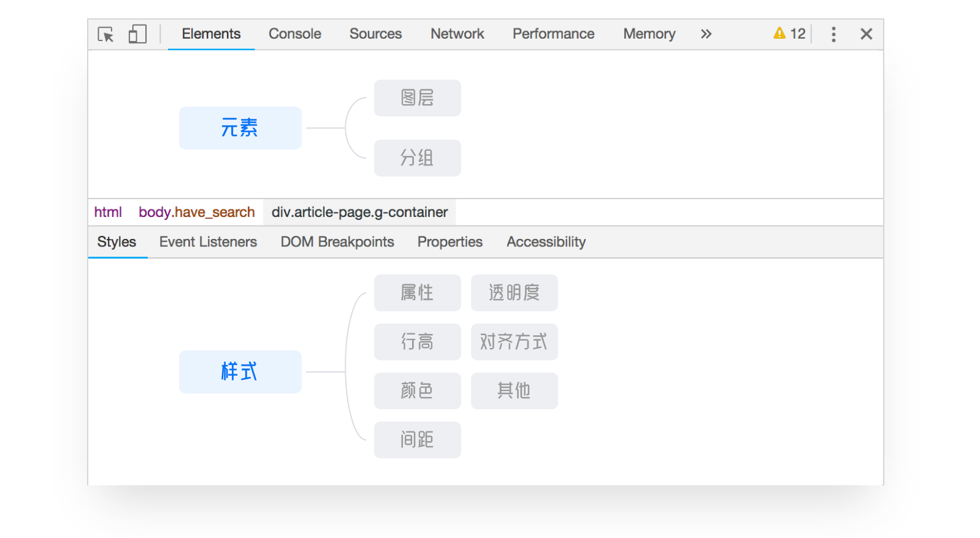980x538 pixels.
Task: Toggle the device toolbar icon
Action: 137,34
